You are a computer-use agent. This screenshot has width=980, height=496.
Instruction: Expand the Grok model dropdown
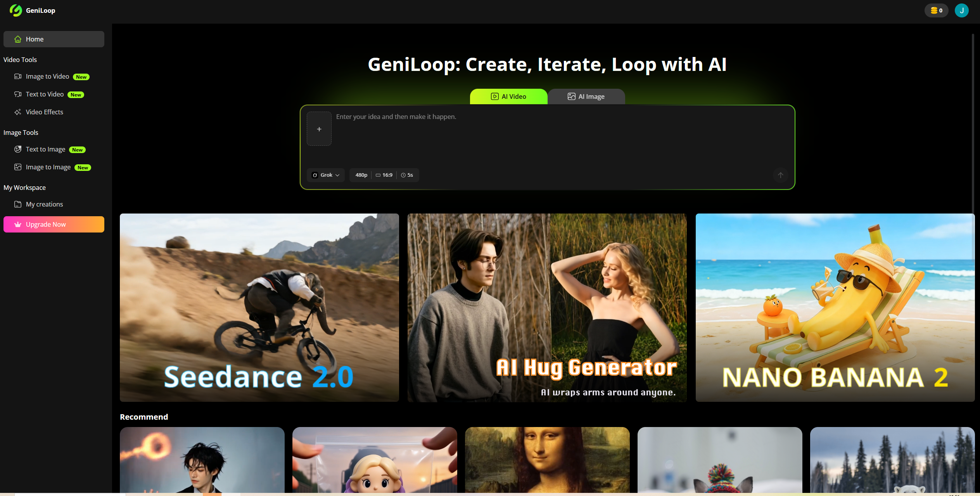pos(326,175)
